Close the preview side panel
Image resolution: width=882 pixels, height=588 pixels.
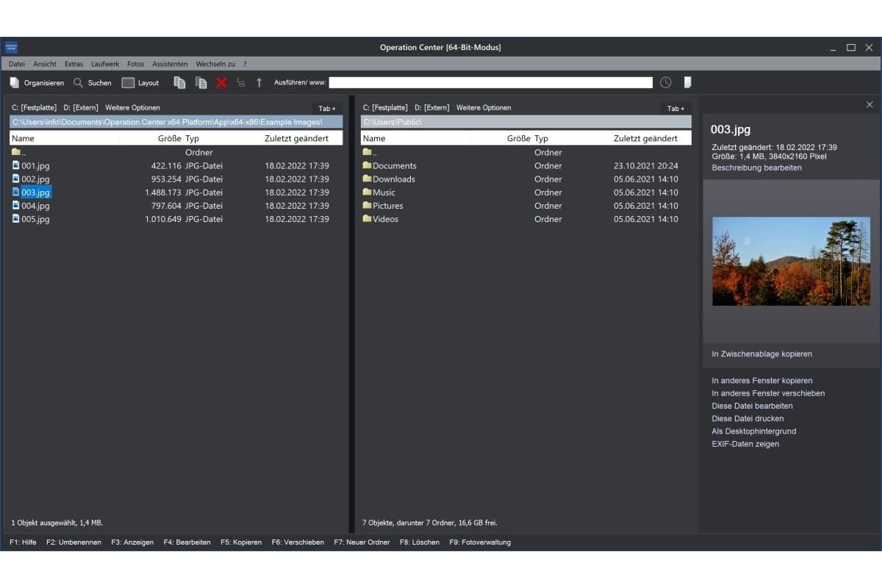(870, 105)
